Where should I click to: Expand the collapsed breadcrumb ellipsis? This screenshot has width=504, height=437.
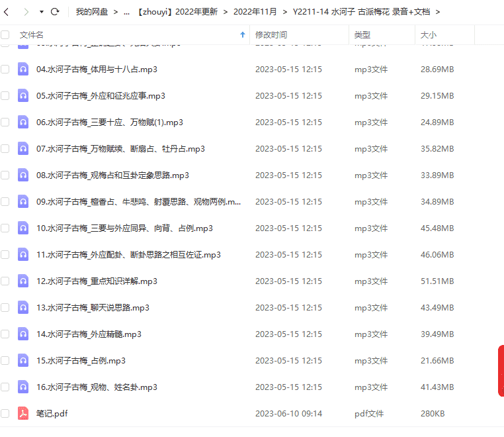[x=126, y=12]
